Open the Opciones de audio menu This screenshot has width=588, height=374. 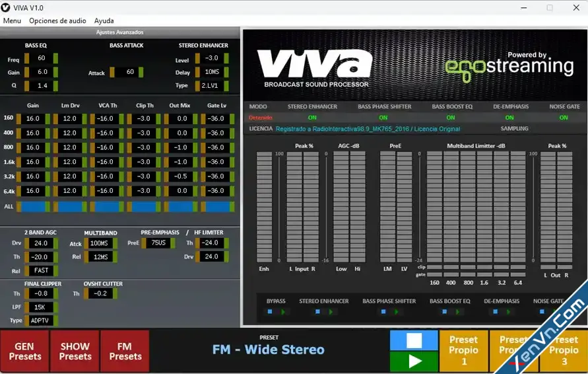coord(58,20)
